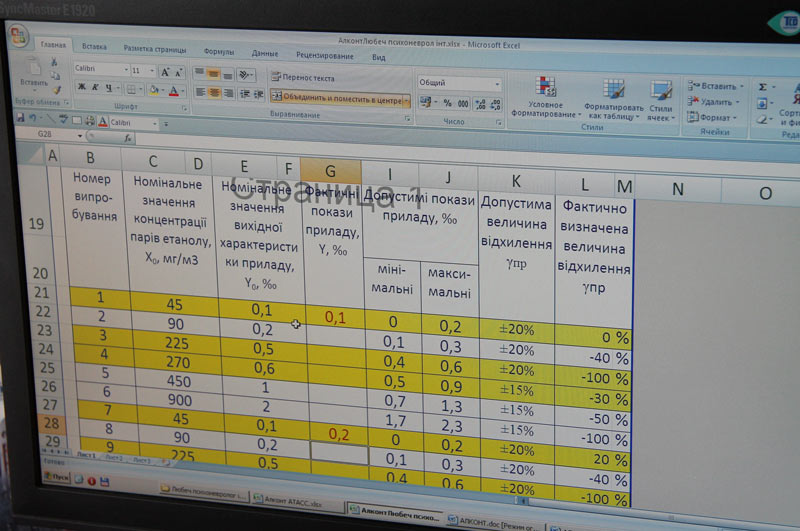Click the insert function fx icon
This screenshot has height=531, width=800.
128,138
